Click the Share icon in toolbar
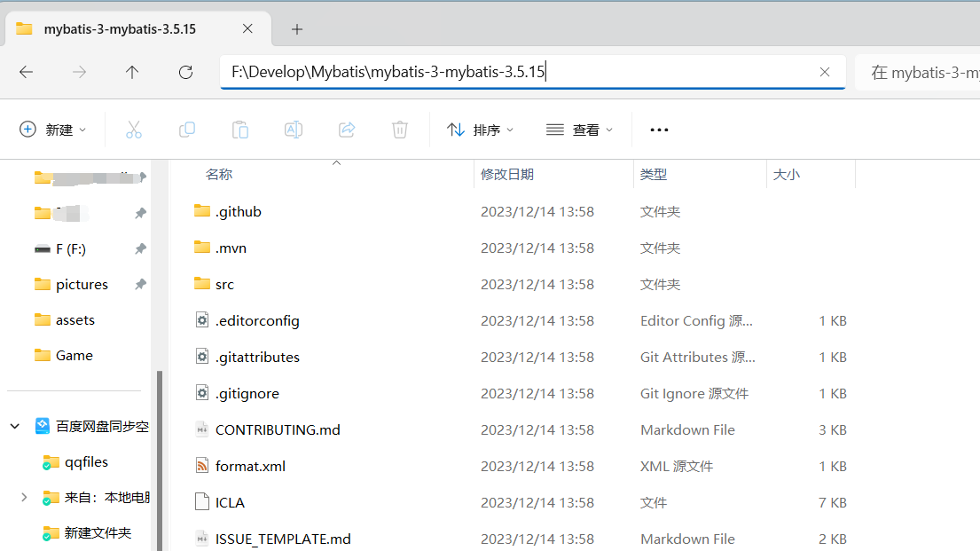 347,130
